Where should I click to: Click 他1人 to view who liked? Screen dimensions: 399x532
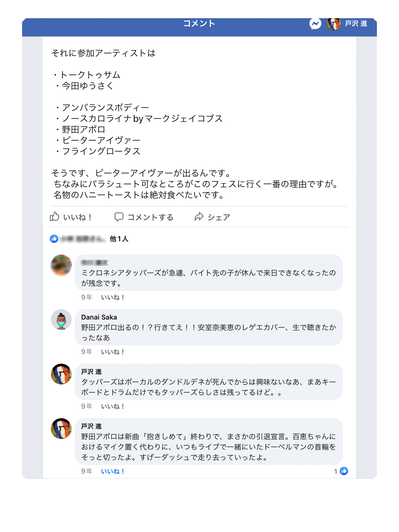[x=119, y=239]
